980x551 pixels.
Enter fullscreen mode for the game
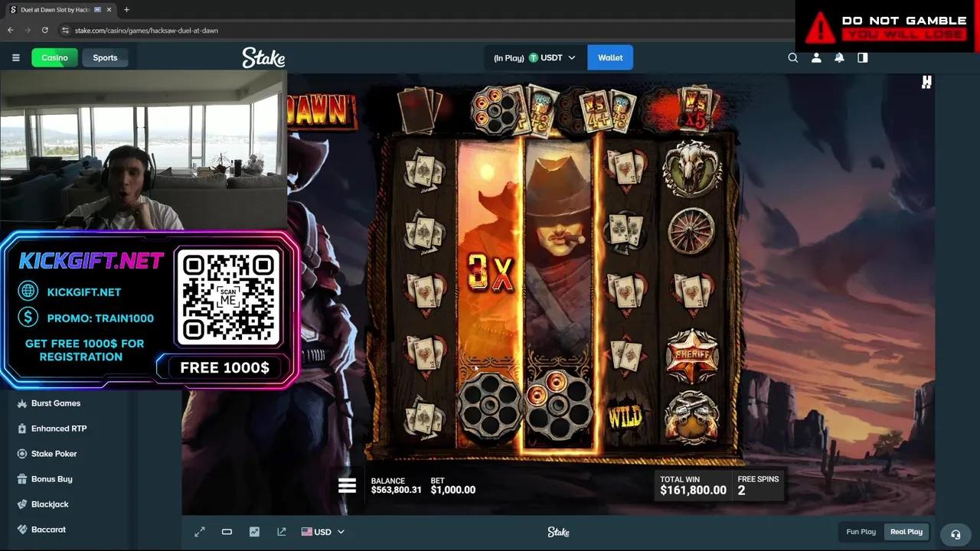200,532
